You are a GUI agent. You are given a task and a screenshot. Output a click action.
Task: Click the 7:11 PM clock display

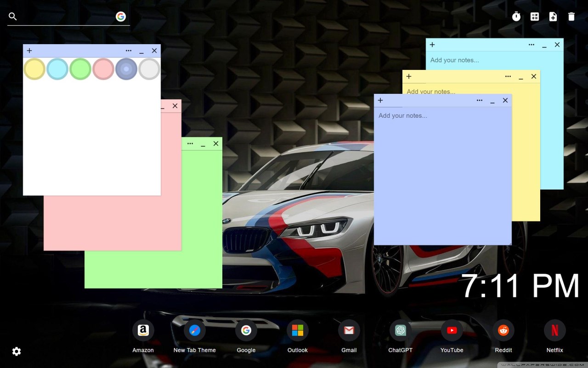point(520,286)
